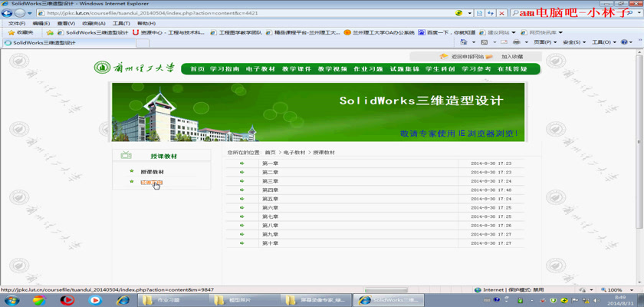Open the 百度一下 bookmark
Viewport: 644px width, 307px height.
[x=447, y=32]
